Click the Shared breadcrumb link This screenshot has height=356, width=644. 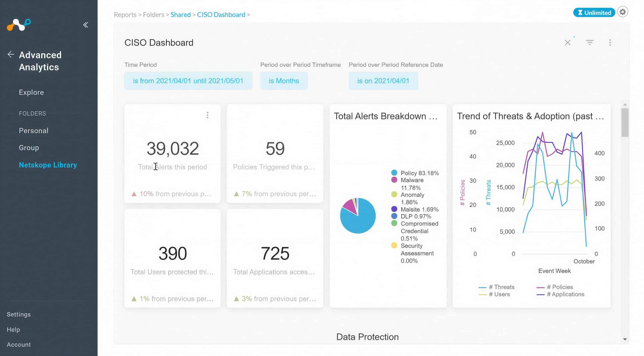pos(180,15)
